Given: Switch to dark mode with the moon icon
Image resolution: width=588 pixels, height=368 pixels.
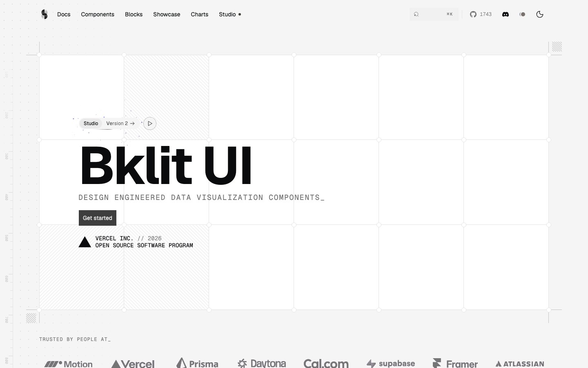Looking at the screenshot, I should [x=540, y=14].
